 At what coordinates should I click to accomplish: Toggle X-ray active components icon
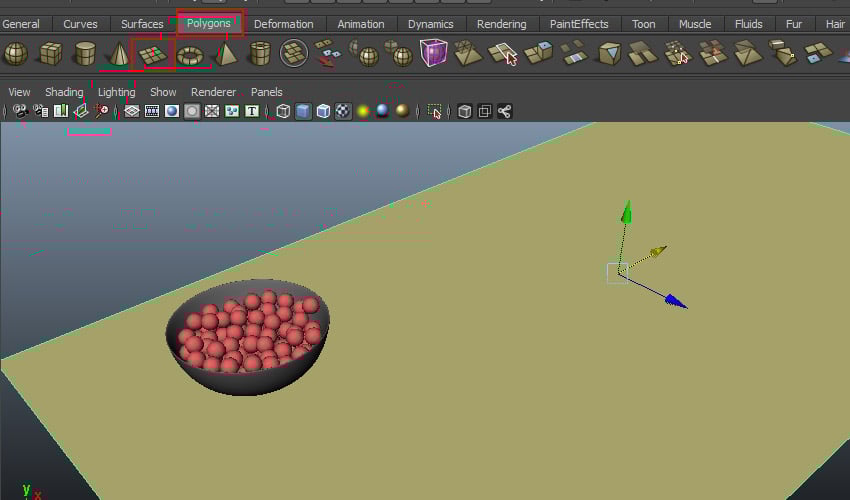point(485,111)
